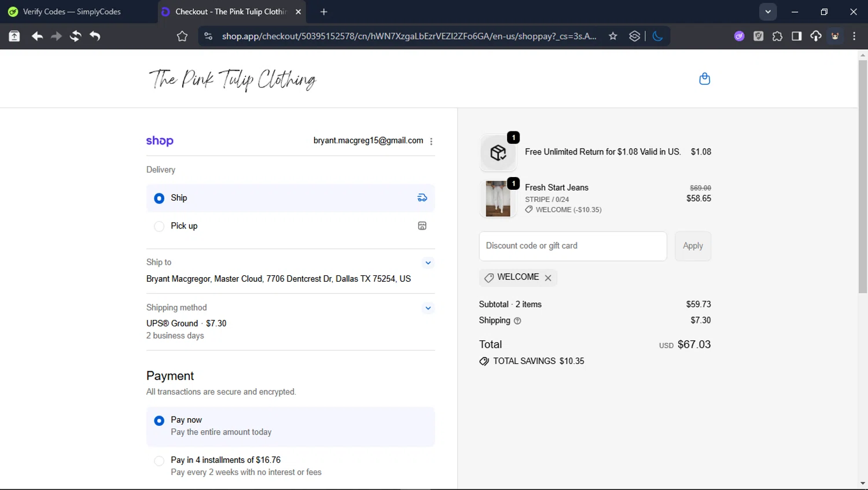Image resolution: width=868 pixels, height=490 pixels.
Task: Click the Free Unlimited Return package thumbnail
Action: [498, 152]
